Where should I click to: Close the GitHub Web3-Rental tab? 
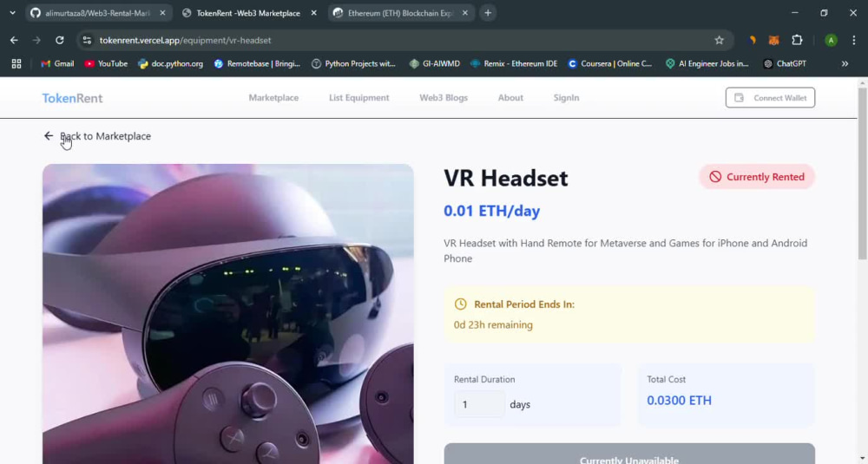[x=162, y=13]
